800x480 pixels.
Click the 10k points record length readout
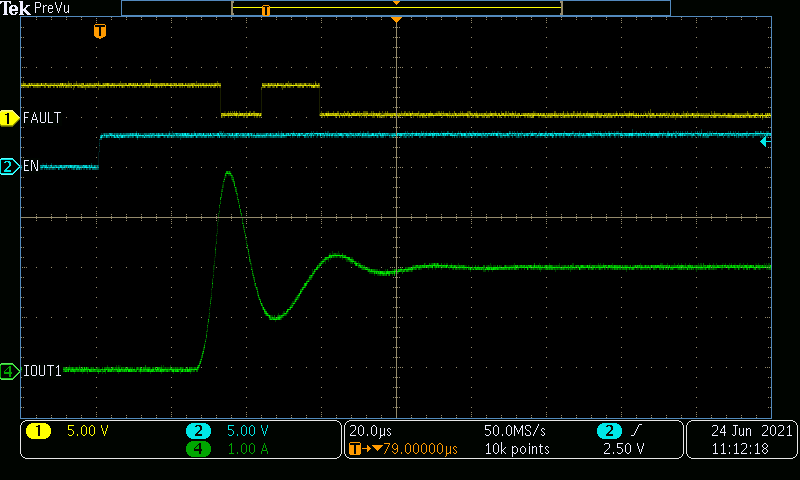(x=517, y=449)
